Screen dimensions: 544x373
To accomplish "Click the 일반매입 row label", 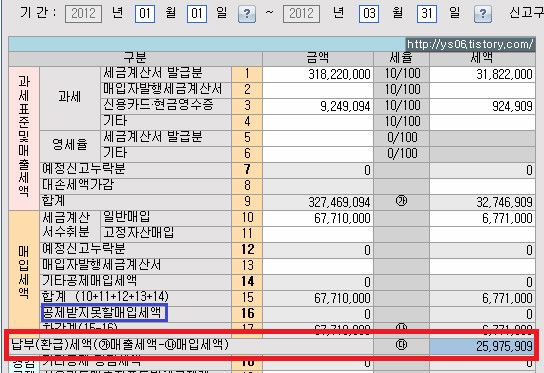I will [x=127, y=217].
